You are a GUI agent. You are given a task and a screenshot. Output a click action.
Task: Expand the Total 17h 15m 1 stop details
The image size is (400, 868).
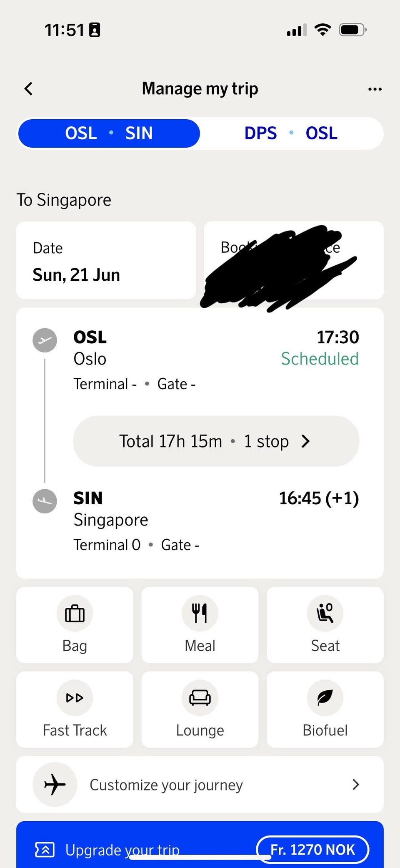(x=216, y=441)
